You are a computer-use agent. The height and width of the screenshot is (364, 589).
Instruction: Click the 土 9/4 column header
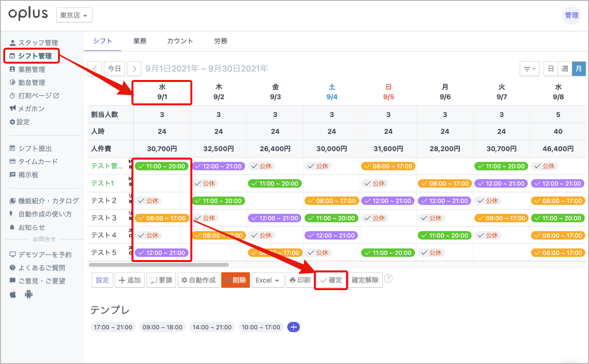332,92
